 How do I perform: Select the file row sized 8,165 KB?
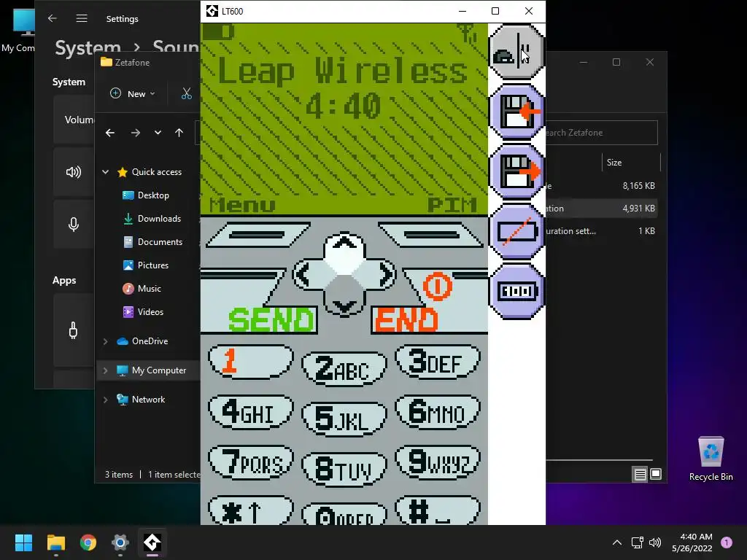pyautogui.click(x=601, y=186)
